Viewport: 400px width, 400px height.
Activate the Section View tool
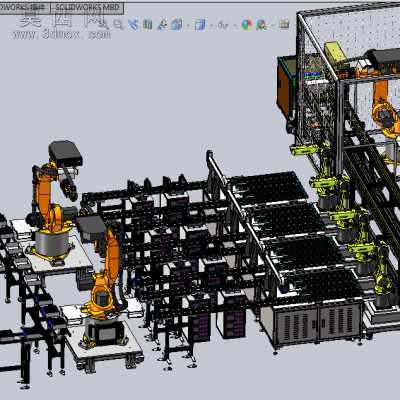(x=147, y=24)
